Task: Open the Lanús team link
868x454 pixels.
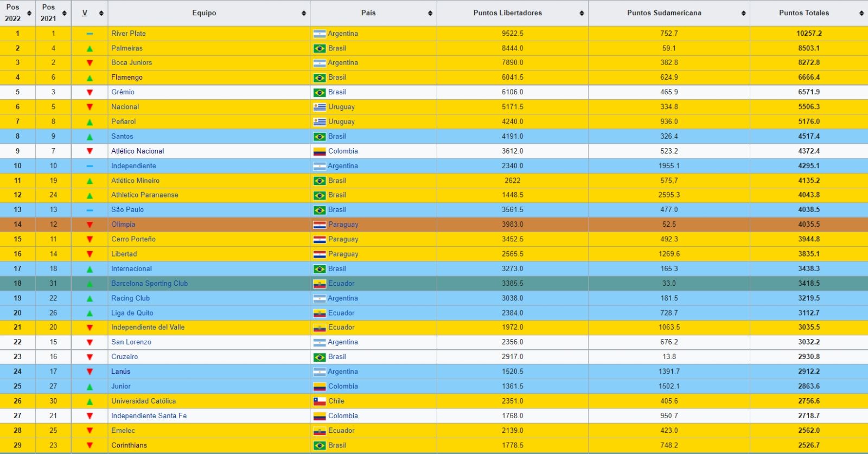Action: (121, 372)
